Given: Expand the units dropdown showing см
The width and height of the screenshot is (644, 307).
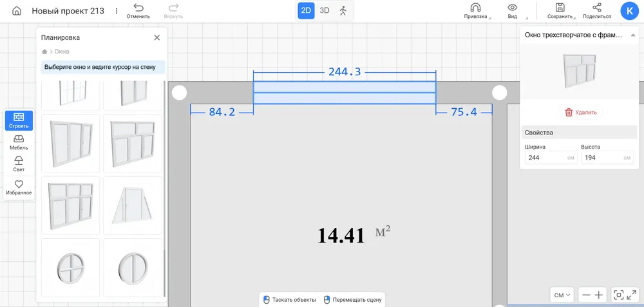Looking at the screenshot, I should point(562,295).
